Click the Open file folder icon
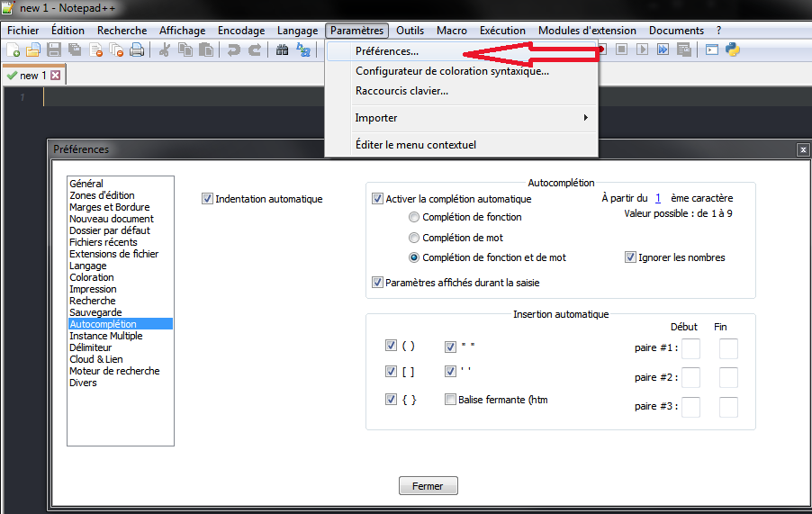This screenshot has height=514, width=812. tap(33, 50)
